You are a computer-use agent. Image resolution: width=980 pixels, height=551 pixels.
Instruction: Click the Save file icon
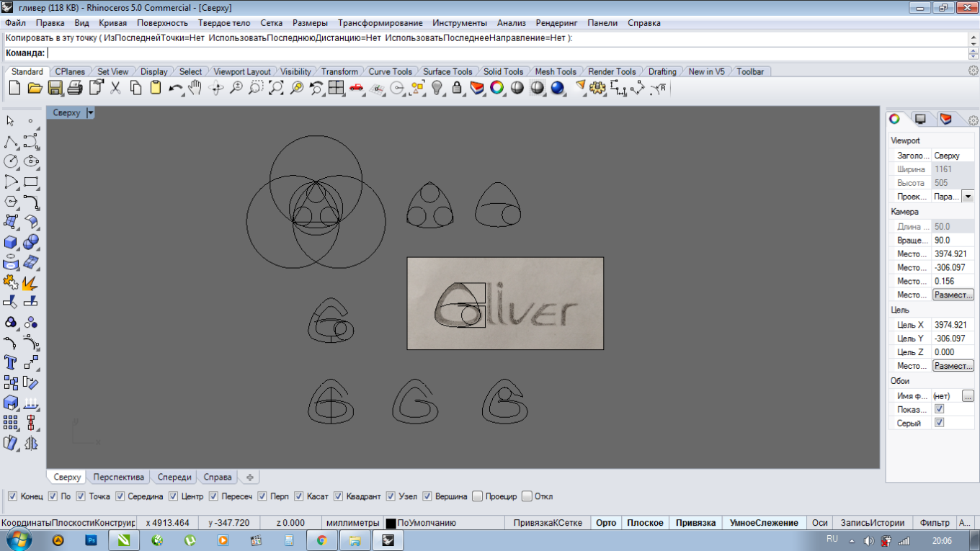pos(55,88)
